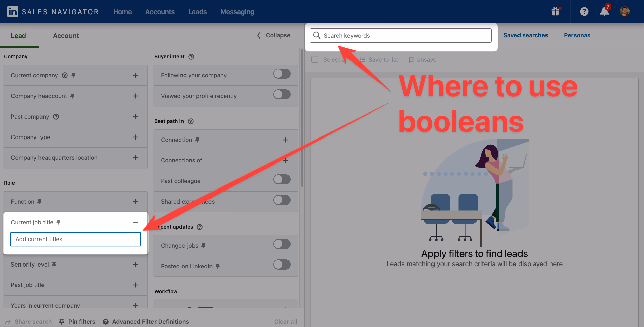The height and width of the screenshot is (327, 644).
Task: Click Pin filters label
Action: tap(82, 322)
